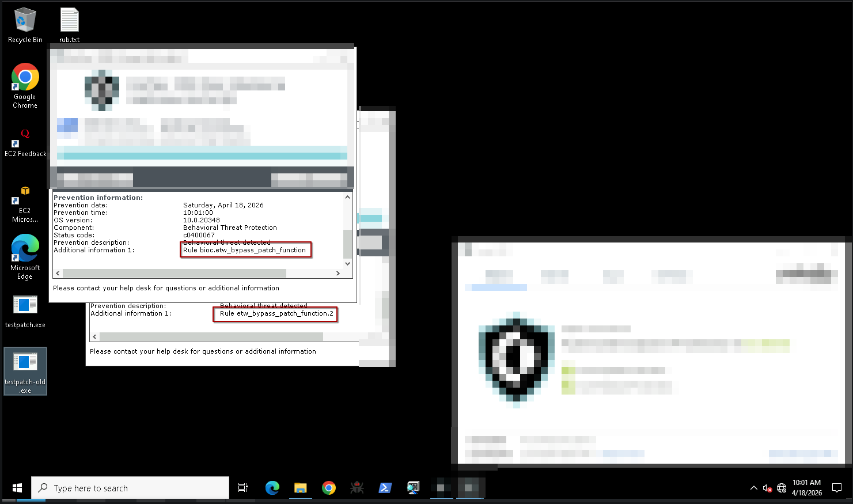Click left scroll arrow in the back prevention dialog
The height and width of the screenshot is (504, 853).
pyautogui.click(x=94, y=336)
